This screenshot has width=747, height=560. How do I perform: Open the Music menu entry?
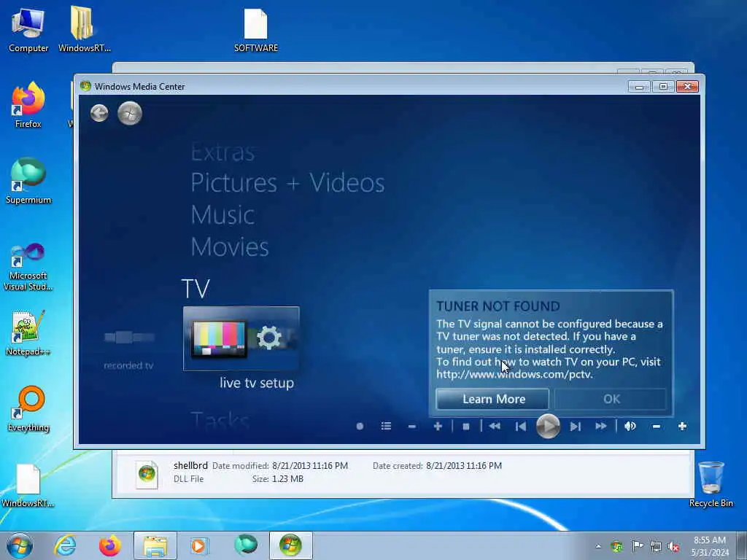point(222,215)
